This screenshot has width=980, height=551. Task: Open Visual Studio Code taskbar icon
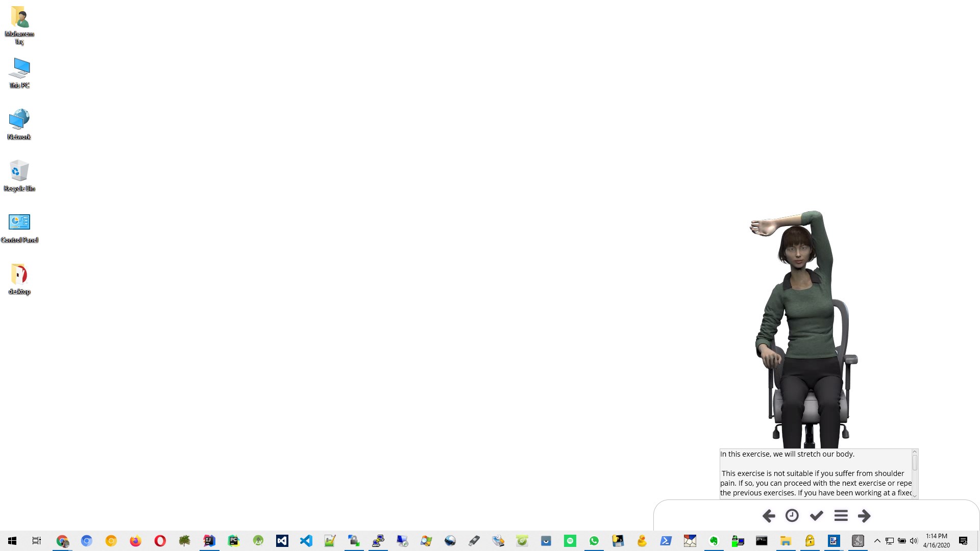tap(306, 541)
